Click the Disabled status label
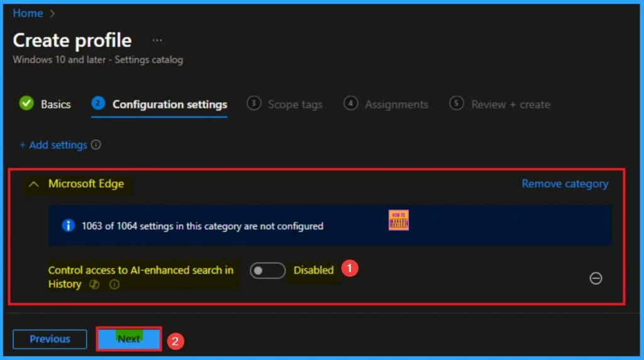The image size is (644, 360). click(313, 270)
